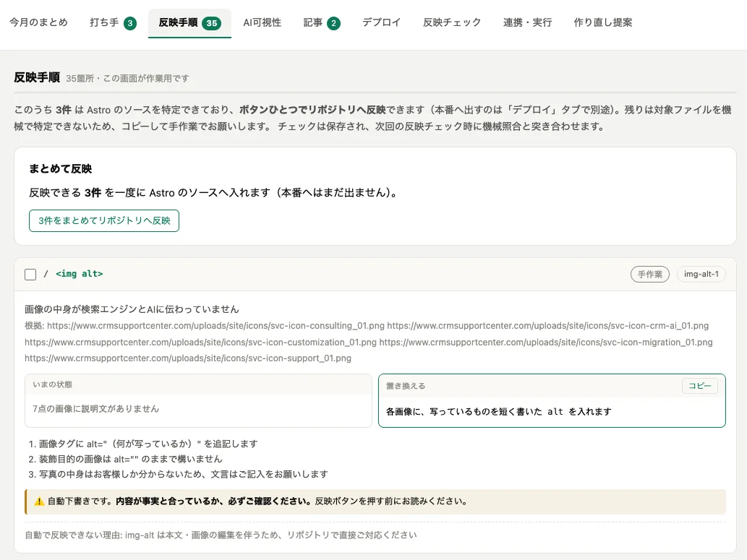The image size is (747, 560).
Task: Click the まとめて反映 heading
Action: click(x=61, y=168)
